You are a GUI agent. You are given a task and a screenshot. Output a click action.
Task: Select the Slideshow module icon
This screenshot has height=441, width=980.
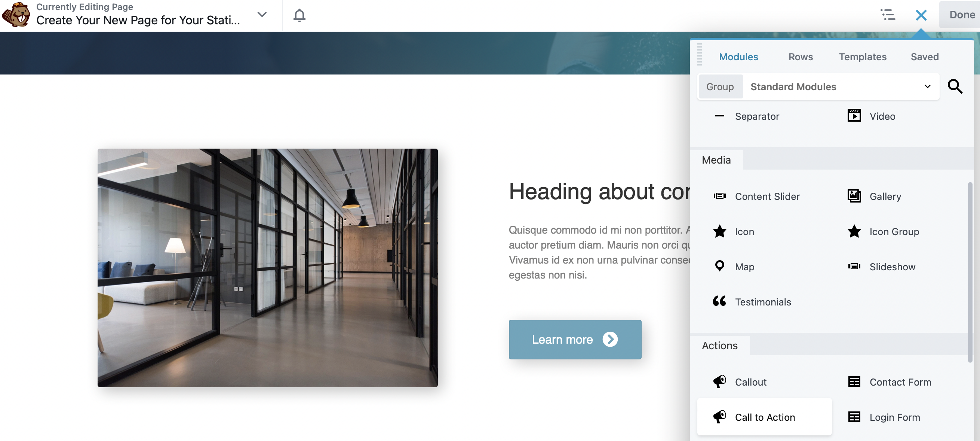853,266
